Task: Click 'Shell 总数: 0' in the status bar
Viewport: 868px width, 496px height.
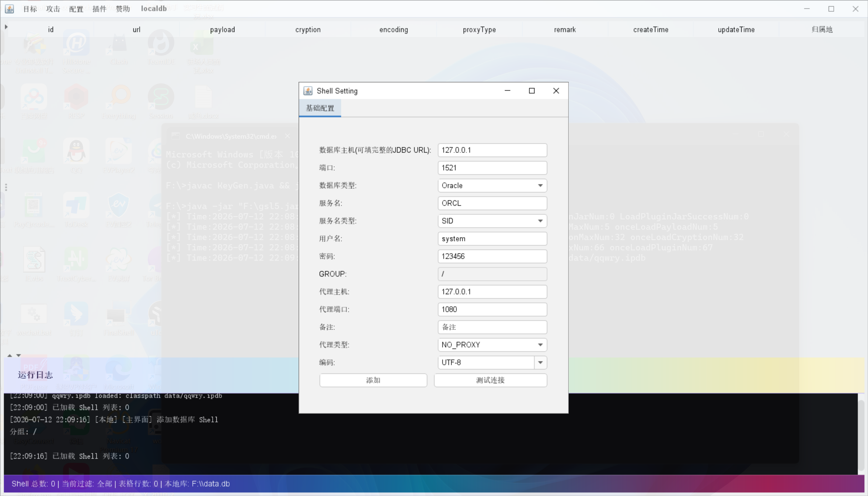Action: pos(33,484)
